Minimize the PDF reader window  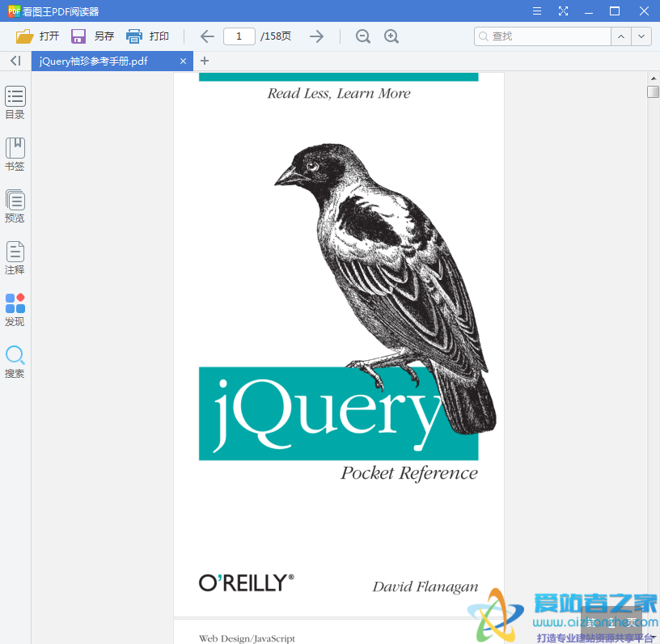(589, 11)
